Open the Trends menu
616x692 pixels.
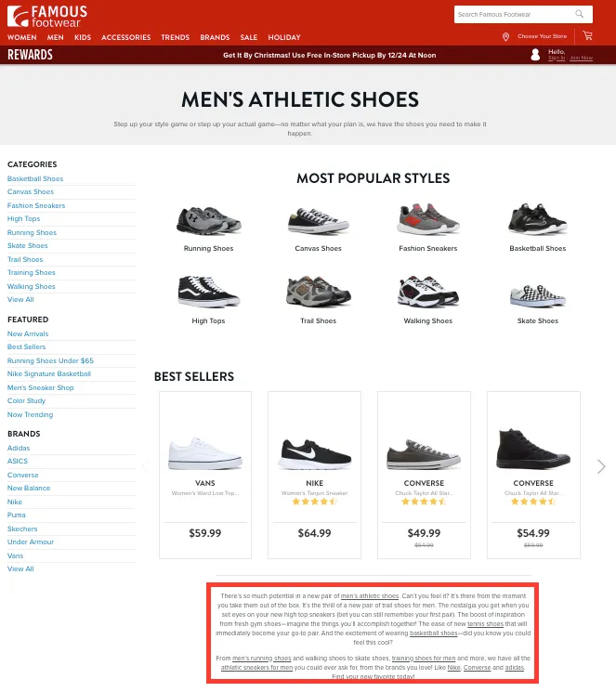(176, 37)
